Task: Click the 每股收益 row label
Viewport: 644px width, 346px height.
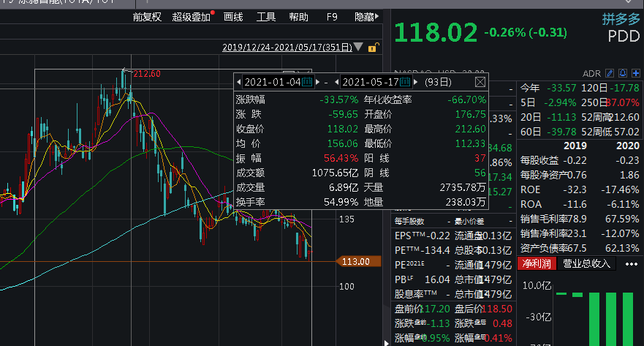Action: pyautogui.click(x=539, y=160)
